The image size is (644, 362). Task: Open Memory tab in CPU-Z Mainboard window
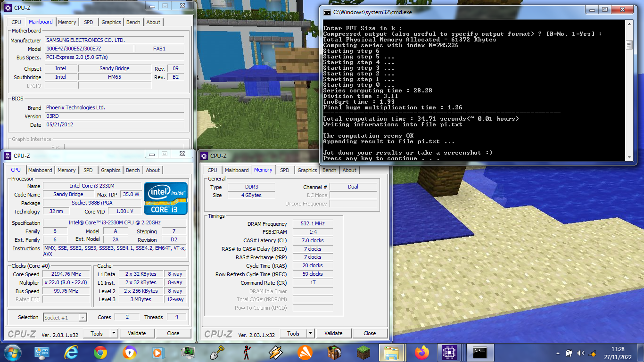(x=67, y=22)
